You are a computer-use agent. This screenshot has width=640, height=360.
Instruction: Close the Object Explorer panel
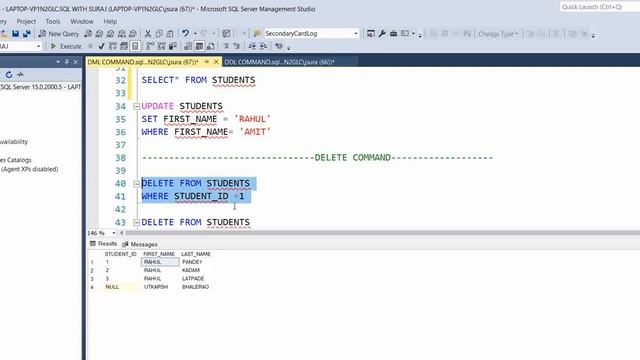coord(76,62)
